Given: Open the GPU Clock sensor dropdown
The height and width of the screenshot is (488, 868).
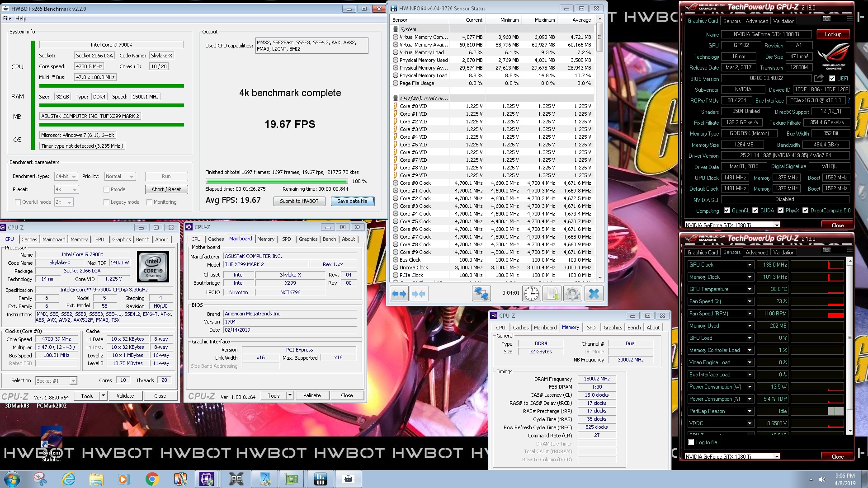Looking at the screenshot, I should [x=749, y=265].
